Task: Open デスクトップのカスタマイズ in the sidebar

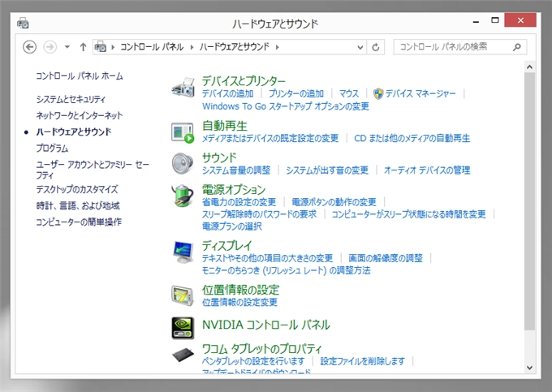Action: click(x=77, y=189)
